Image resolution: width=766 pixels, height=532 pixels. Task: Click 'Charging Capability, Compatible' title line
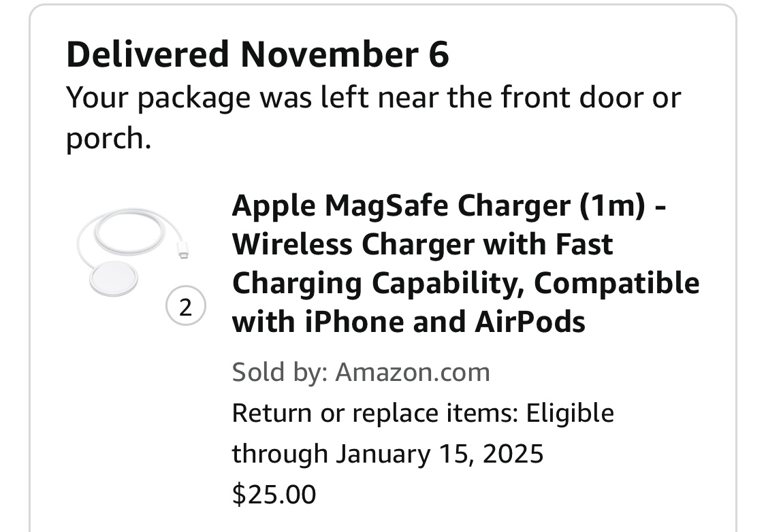coord(465,282)
